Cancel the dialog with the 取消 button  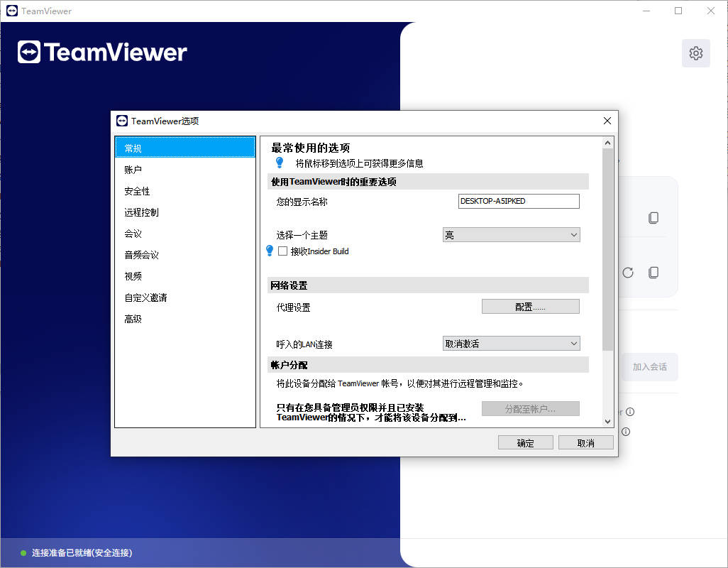coord(585,442)
